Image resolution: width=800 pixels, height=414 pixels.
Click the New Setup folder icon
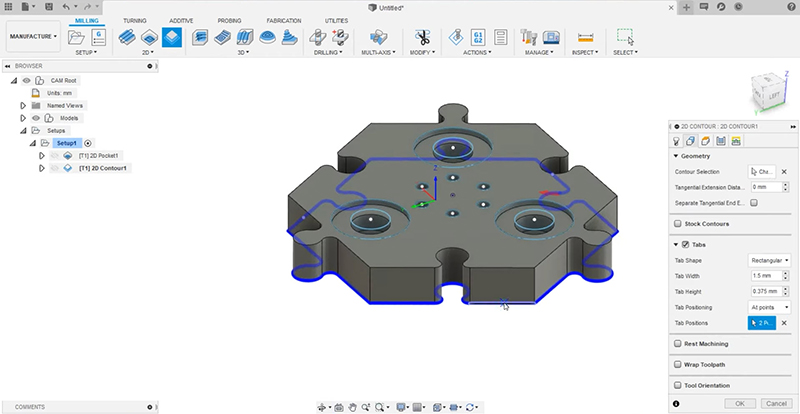(77, 37)
